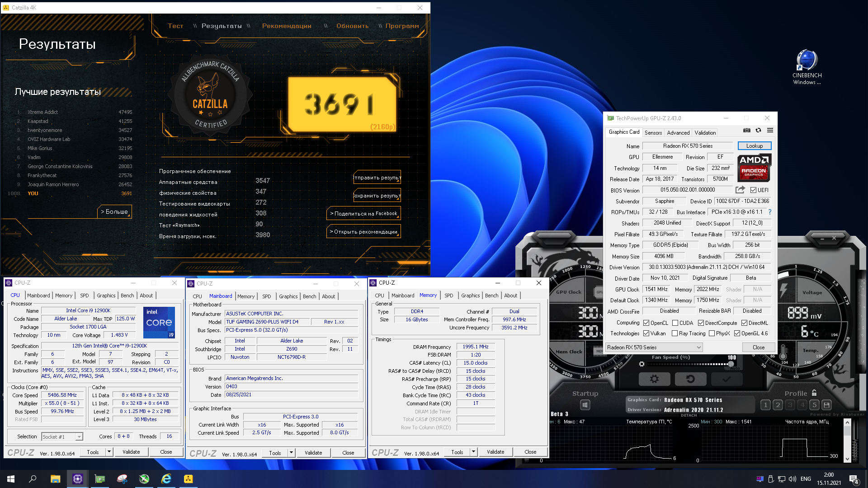Toggle the Ray Tracing checkbox
This screenshot has width=868, height=488.
(x=675, y=333)
